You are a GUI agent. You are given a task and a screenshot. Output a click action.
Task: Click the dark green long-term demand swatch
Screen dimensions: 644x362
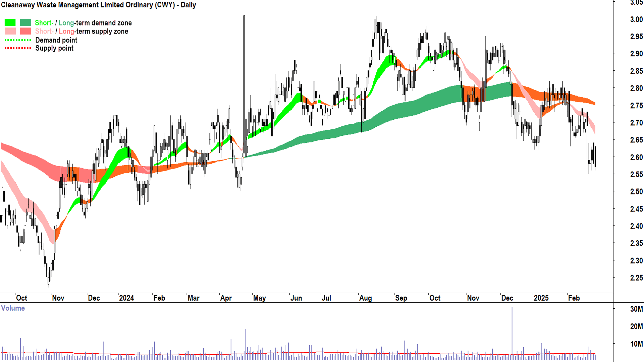(x=25, y=23)
